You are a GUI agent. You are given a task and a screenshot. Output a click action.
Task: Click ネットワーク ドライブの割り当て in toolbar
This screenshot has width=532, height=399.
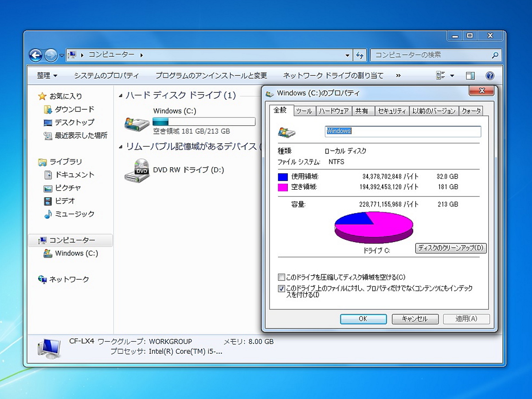tap(333, 76)
